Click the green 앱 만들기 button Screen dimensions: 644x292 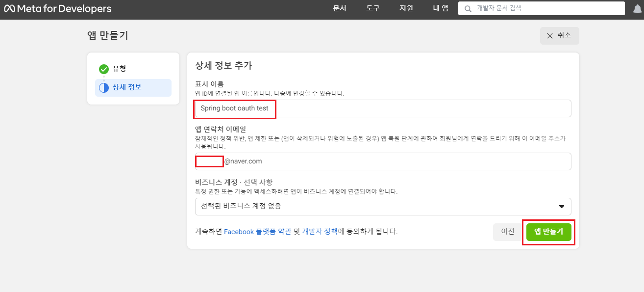pos(549,232)
